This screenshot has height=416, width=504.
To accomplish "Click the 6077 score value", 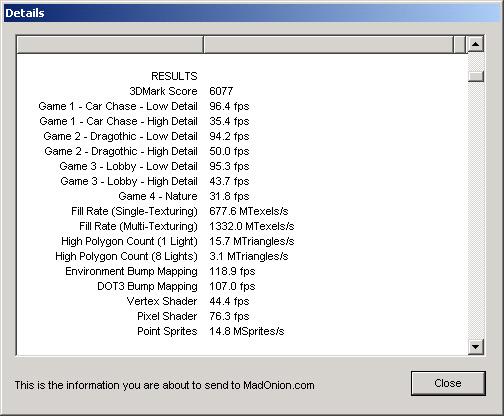I will point(221,91).
